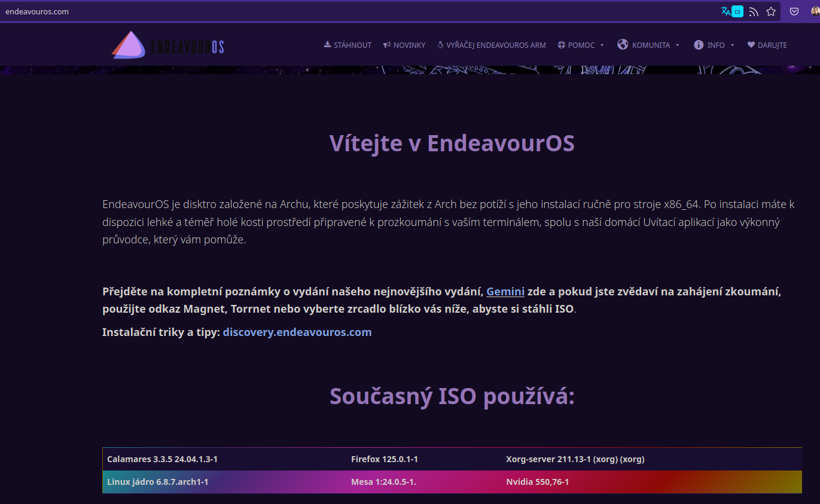Click the globe icon beside KOMUNITA
This screenshot has width=820, height=504.
623,45
